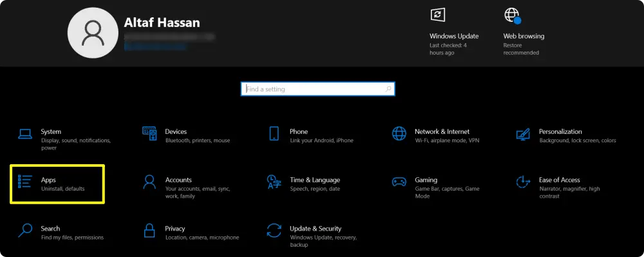The height and width of the screenshot is (257, 644).
Task: Click the Altaf Hassan account name
Action: (162, 22)
